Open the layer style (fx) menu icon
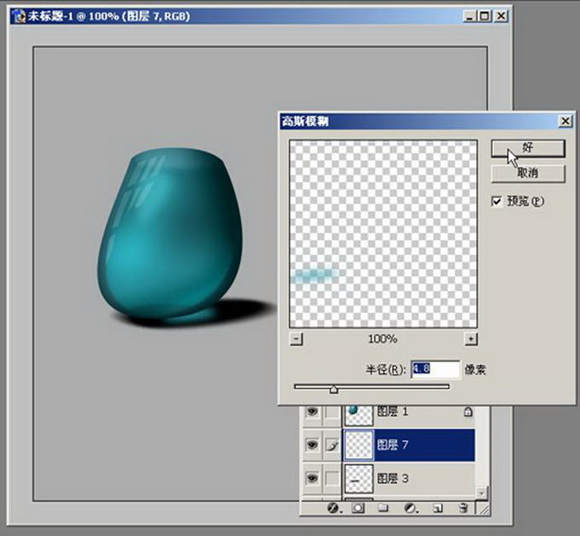580x536 pixels. pos(334,508)
